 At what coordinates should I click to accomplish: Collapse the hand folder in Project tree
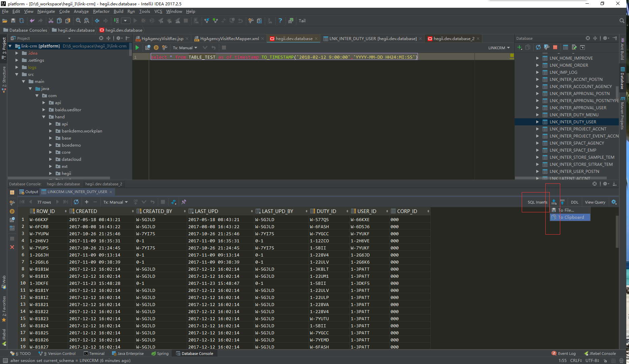pyautogui.click(x=44, y=117)
